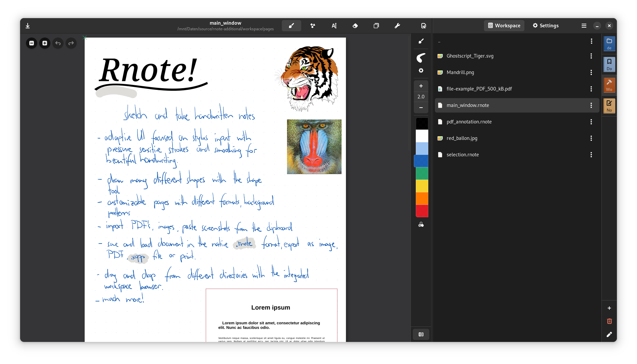The image size is (637, 364).
Task: Switch to the 'No' notes workspace
Action: 609,106
